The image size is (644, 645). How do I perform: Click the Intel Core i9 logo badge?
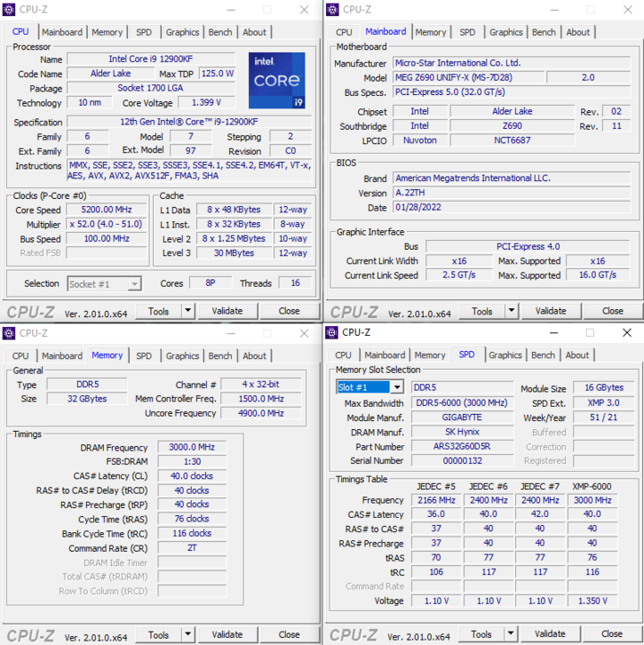pyautogui.click(x=277, y=81)
